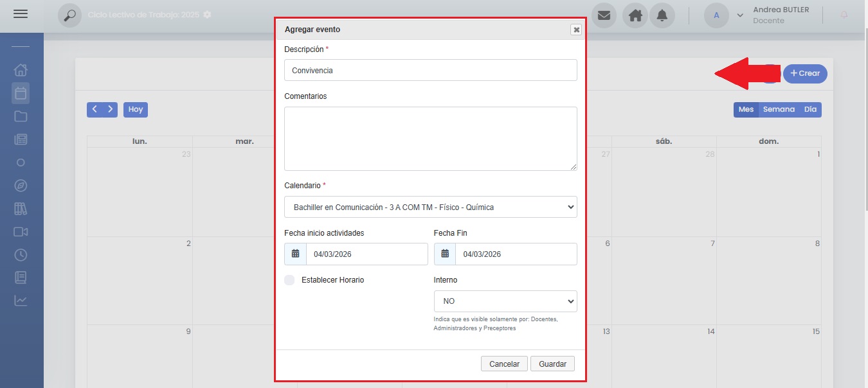Open calendar picker icon for Fecha inicio actividades
The image size is (868, 388).
[295, 254]
